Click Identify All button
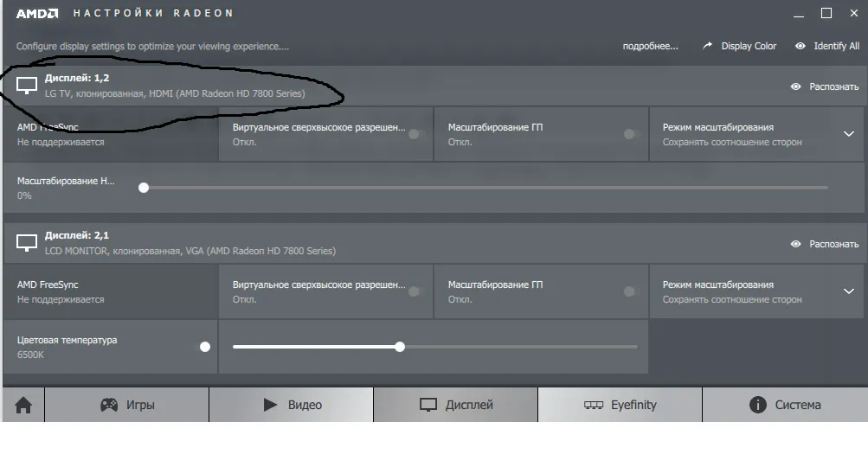This screenshot has height=467, width=868. 837,46
